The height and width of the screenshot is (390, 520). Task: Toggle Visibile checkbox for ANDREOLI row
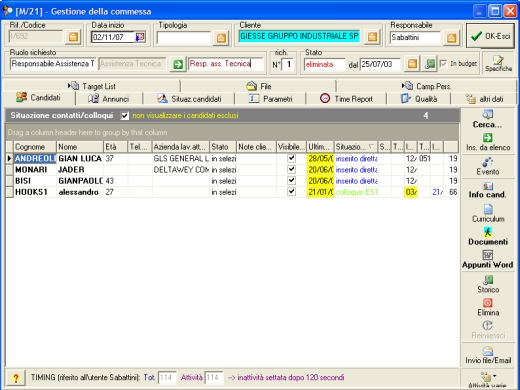point(291,158)
